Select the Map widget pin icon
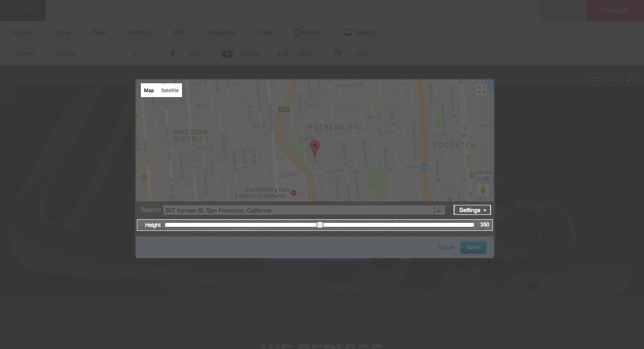The height and width of the screenshot is (349, 644). click(x=173, y=54)
